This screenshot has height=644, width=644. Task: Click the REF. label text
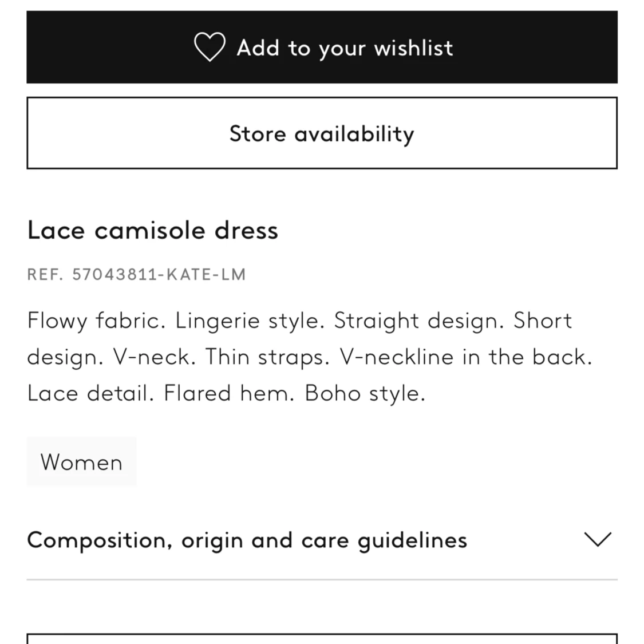[45, 274]
